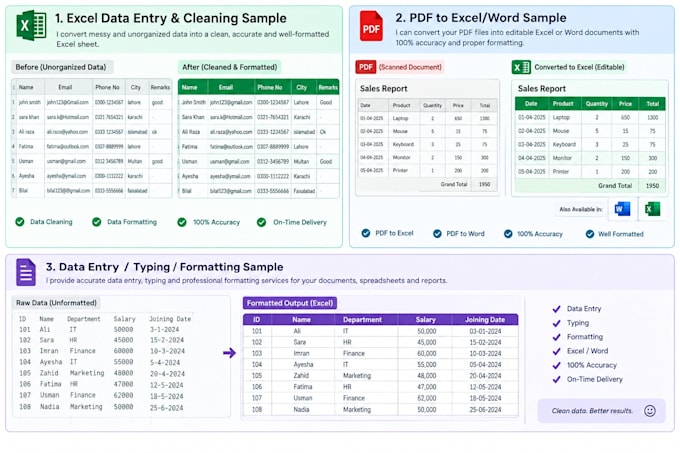
Task: Click the Also Available In label
Action: tap(581, 209)
